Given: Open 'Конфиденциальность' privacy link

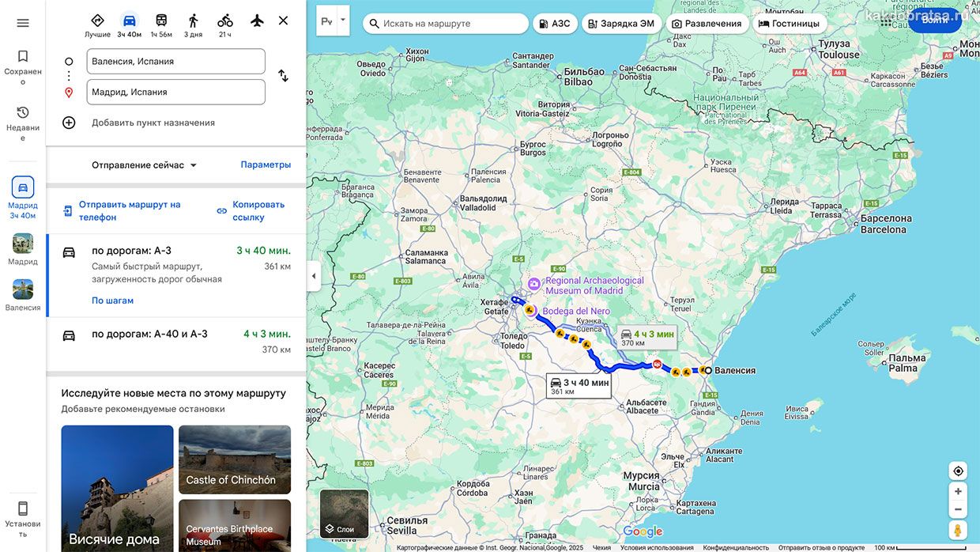Looking at the screenshot, I should (x=736, y=547).
